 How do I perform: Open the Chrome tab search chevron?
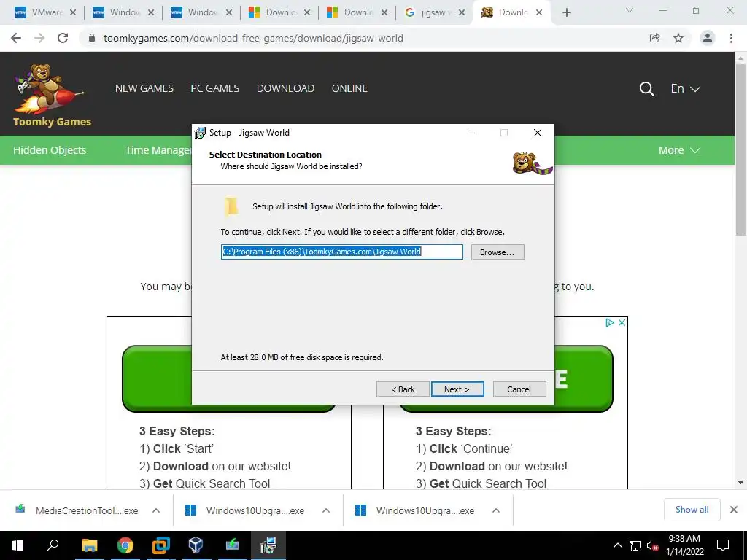point(630,11)
